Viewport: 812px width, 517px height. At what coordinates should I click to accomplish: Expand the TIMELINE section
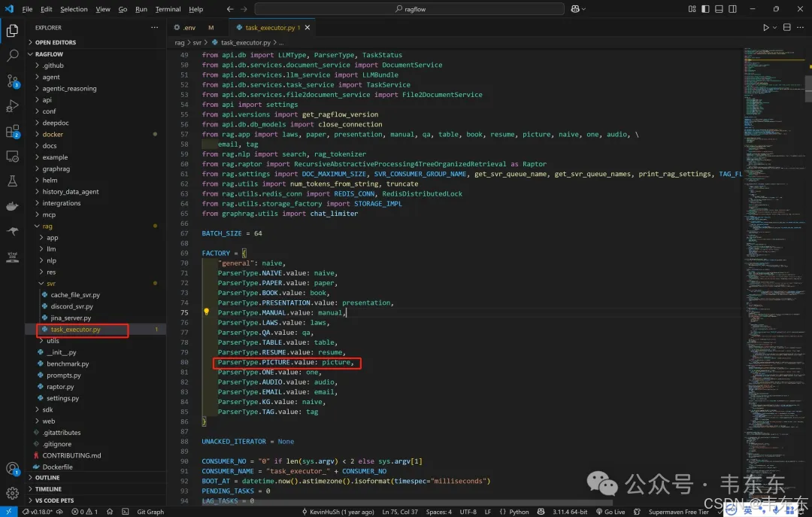[x=48, y=489]
